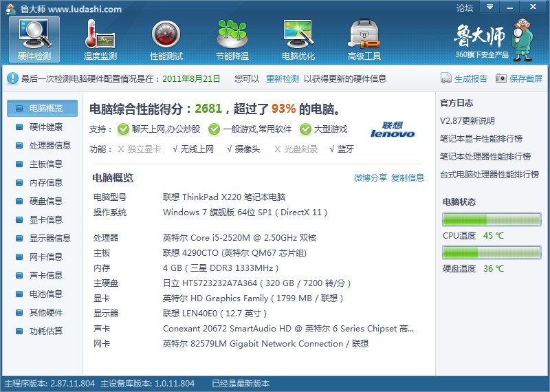
Task: Select 网卡信息 in the sidebar
Action: (x=42, y=257)
